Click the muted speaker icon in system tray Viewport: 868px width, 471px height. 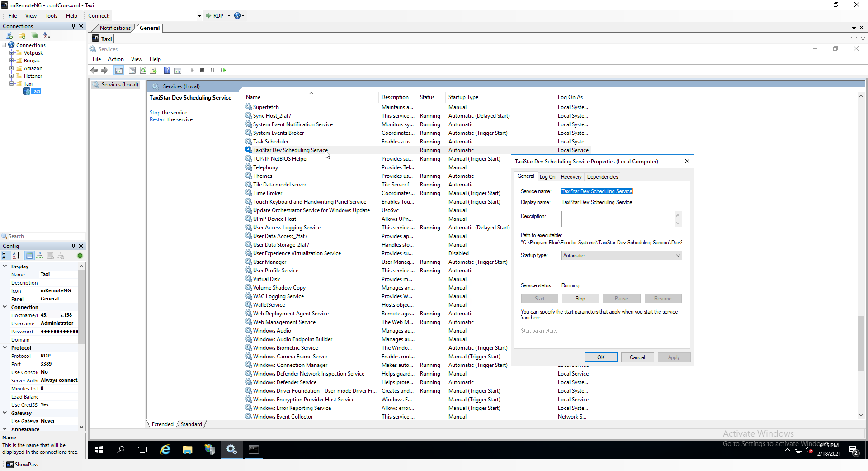click(x=809, y=450)
